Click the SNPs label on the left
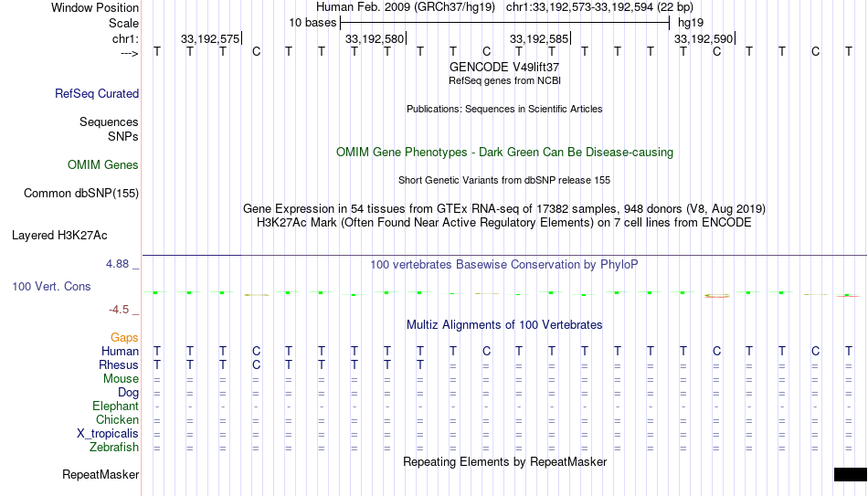 click(123, 136)
